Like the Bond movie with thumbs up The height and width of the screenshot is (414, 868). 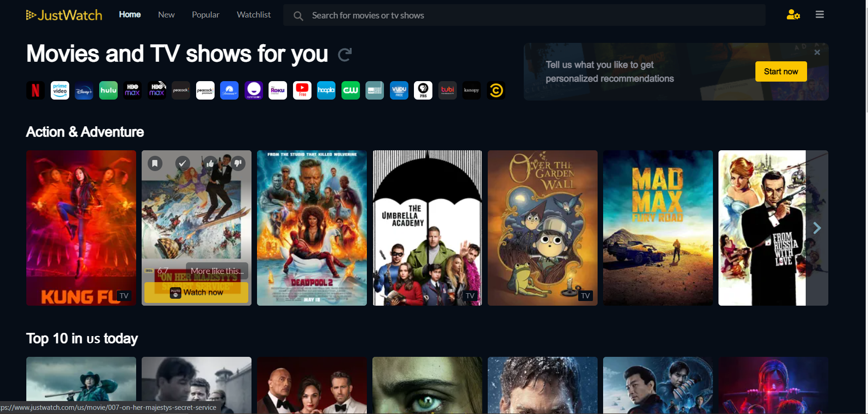click(210, 163)
